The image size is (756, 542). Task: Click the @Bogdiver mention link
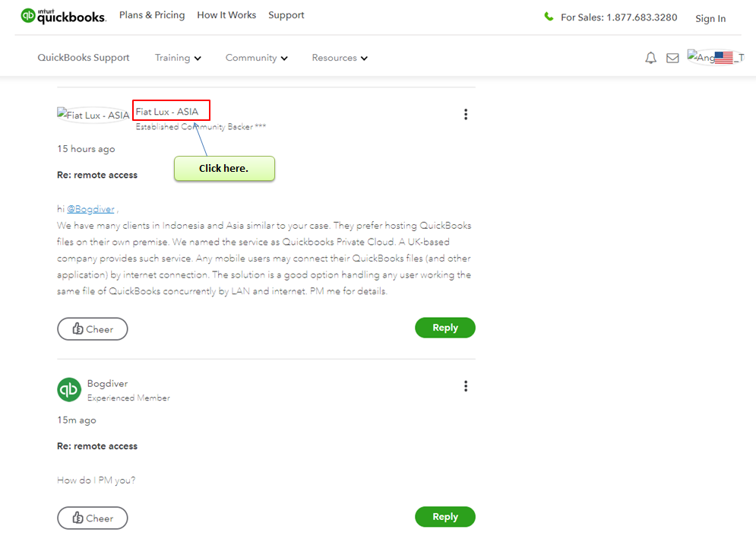coord(90,209)
